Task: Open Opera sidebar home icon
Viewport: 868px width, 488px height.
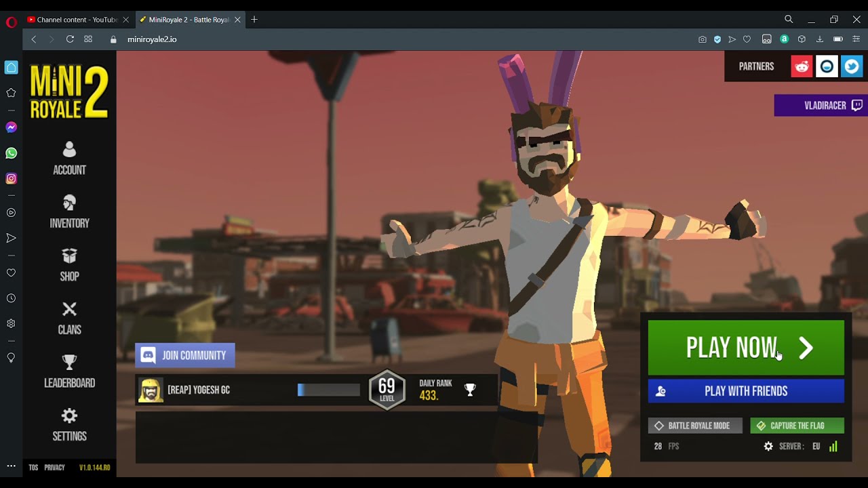Action: pyautogui.click(x=11, y=67)
